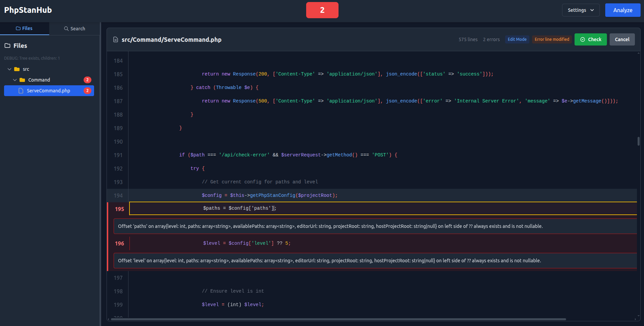Click the folder icon in Files heading

pos(7,46)
